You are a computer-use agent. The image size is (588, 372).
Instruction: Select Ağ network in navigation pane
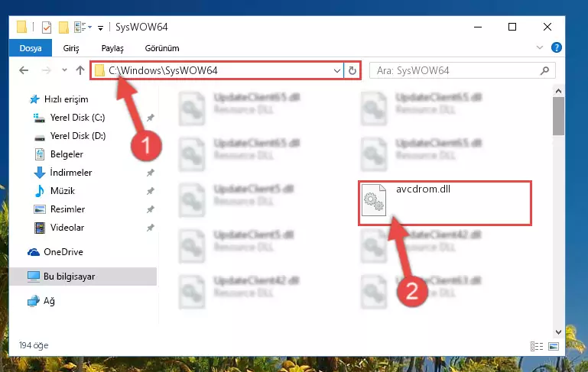click(x=49, y=301)
